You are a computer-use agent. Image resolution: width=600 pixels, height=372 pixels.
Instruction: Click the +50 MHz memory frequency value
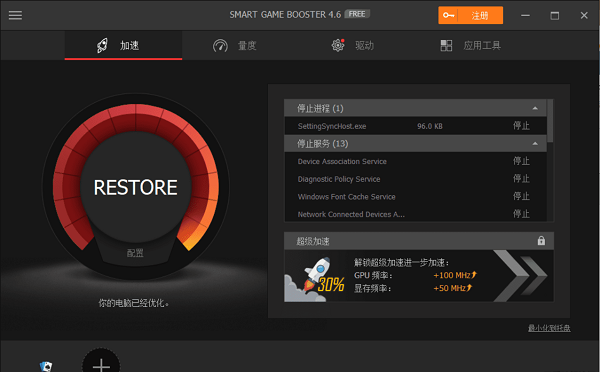tap(452, 288)
